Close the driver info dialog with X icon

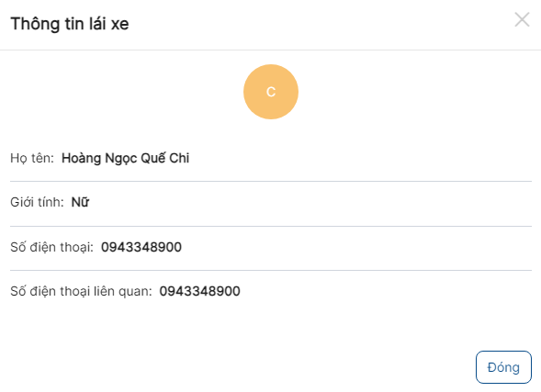coord(522,19)
